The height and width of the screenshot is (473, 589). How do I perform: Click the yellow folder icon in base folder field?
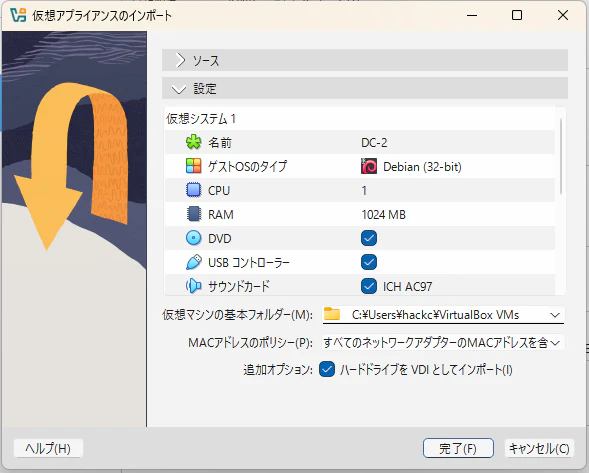(332, 314)
